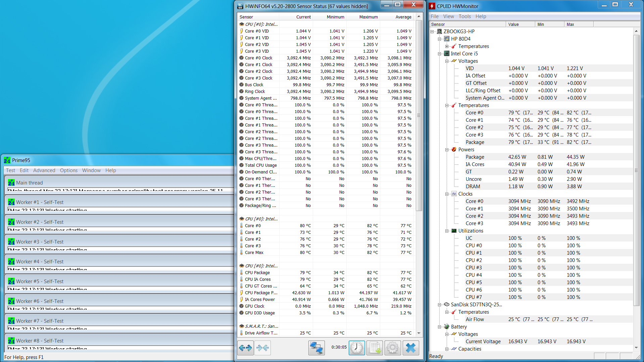The height and width of the screenshot is (362, 644).
Task: Click waveform icon beside Clocks node
Action: tap(454, 194)
